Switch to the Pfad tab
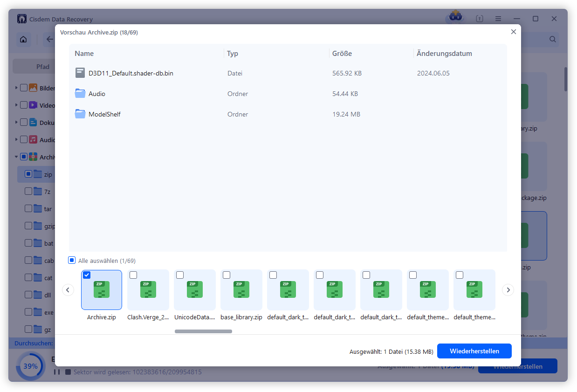 point(42,66)
